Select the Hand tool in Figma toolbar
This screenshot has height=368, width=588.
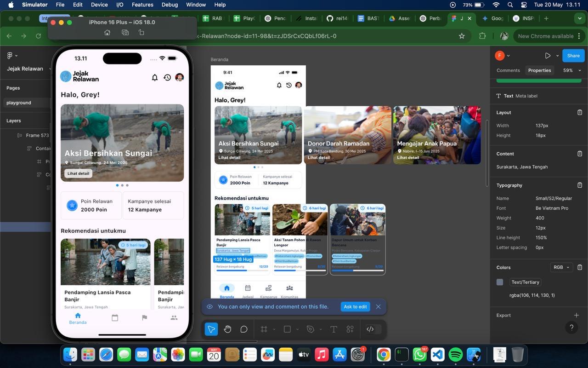click(227, 329)
